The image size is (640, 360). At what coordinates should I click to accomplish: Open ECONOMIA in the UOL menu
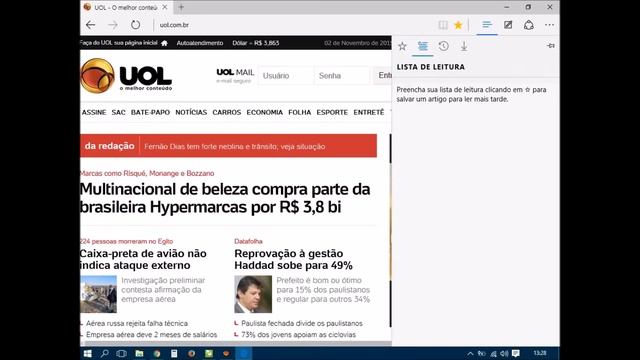pos(264,112)
